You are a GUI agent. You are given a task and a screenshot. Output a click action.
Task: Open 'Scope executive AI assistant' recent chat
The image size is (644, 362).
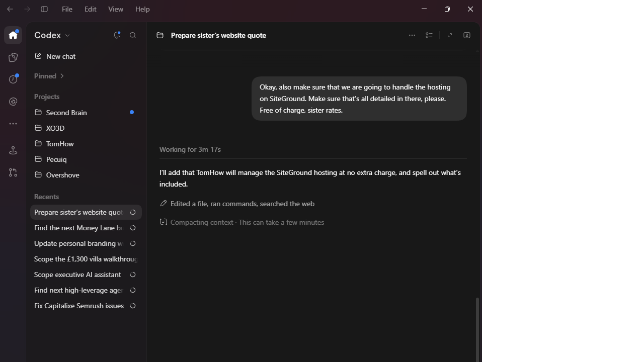[x=86, y=275]
